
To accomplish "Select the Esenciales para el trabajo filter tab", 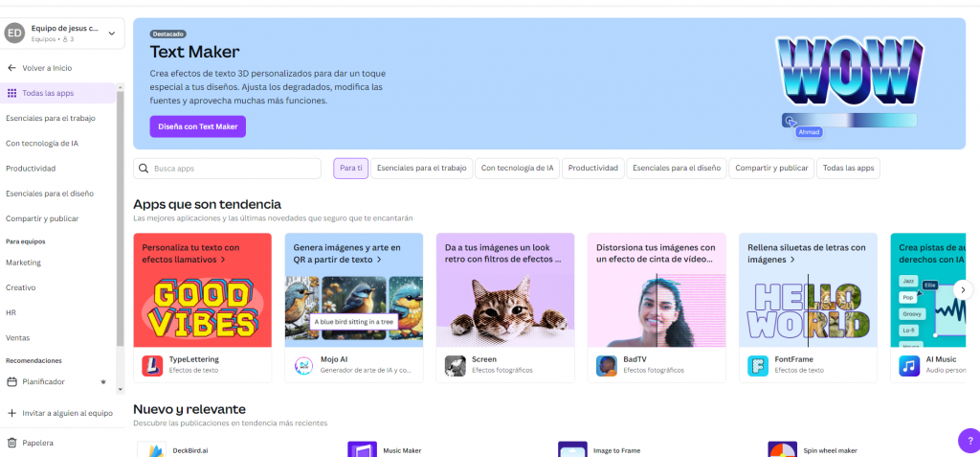I will point(422,169).
